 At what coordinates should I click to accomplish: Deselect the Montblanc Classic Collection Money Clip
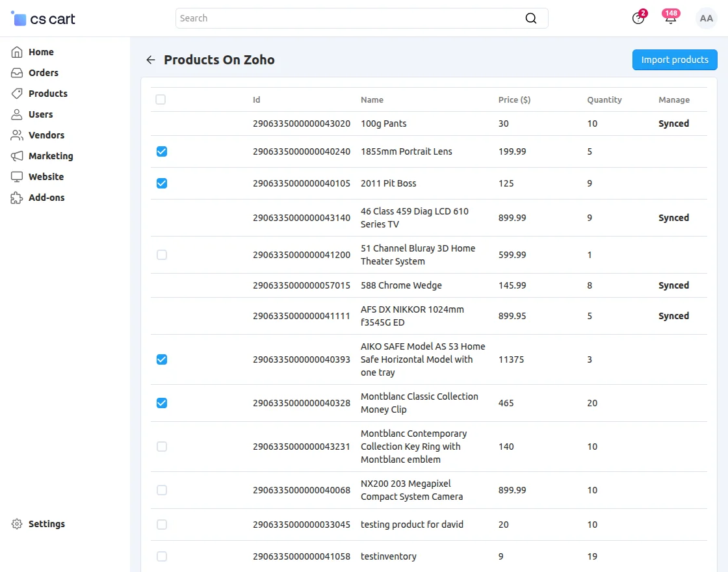161,403
